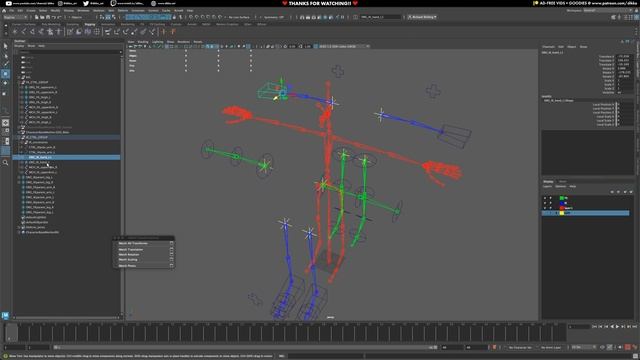This screenshot has width=640, height=360.
Task: Click Match Translation in popup menu
Action: (x=131, y=249)
